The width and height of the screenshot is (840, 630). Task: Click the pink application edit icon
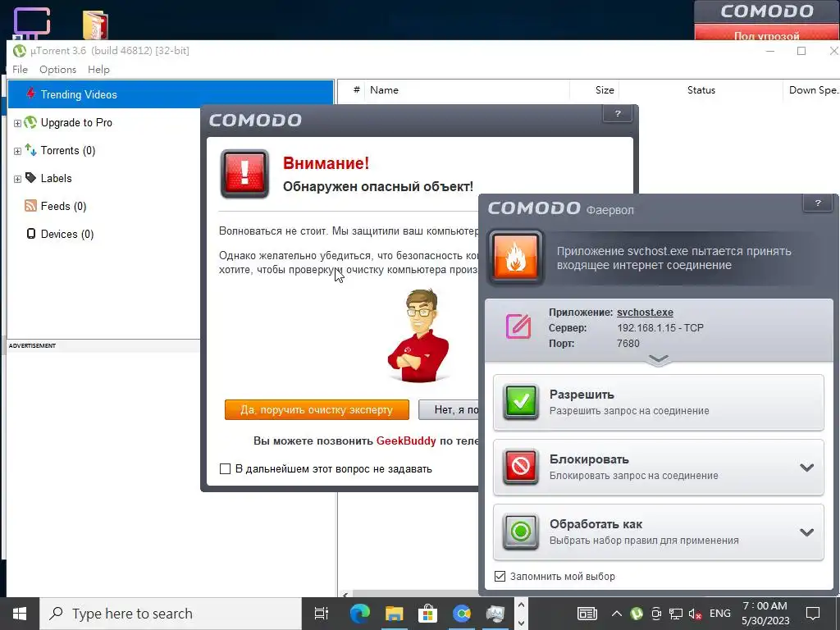[x=518, y=326]
